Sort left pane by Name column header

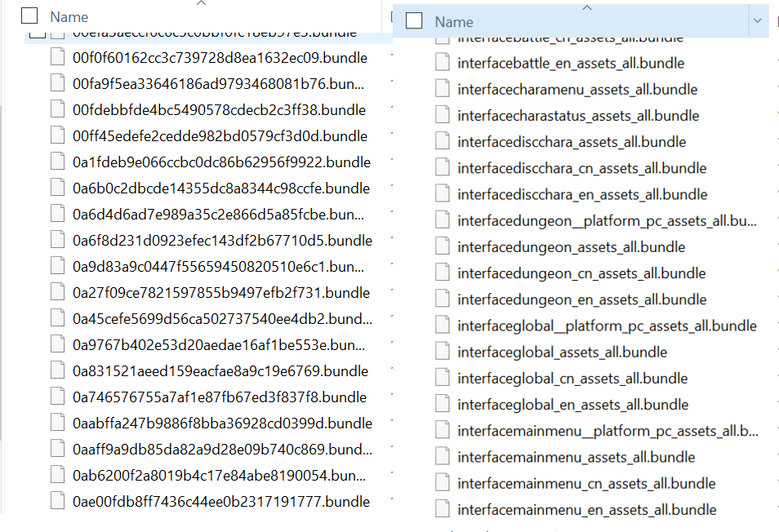coord(69,16)
